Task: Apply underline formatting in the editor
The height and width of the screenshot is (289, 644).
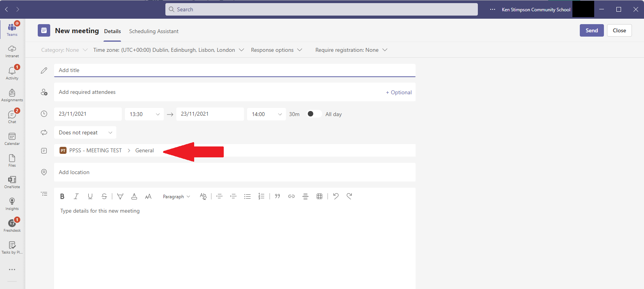Action: pyautogui.click(x=90, y=196)
